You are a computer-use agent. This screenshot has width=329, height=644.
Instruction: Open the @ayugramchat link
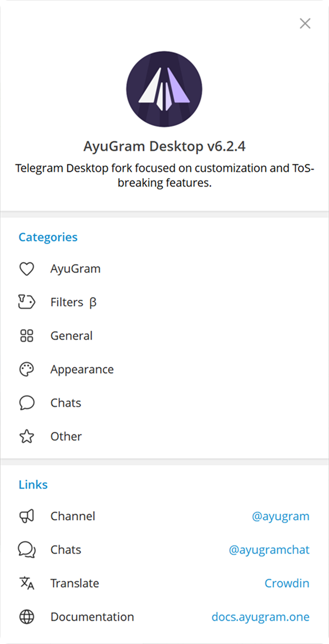[269, 550]
